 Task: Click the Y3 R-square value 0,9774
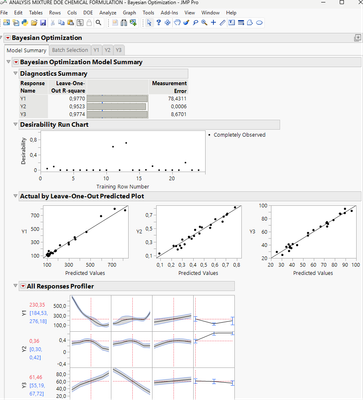point(77,114)
